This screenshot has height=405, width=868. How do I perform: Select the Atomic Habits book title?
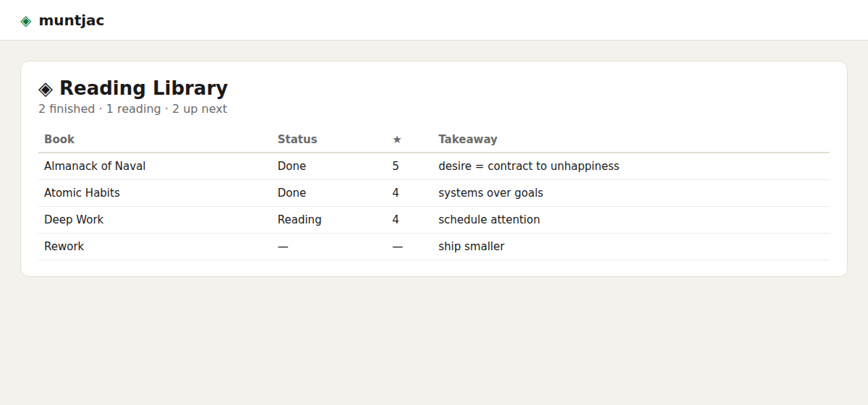point(82,193)
